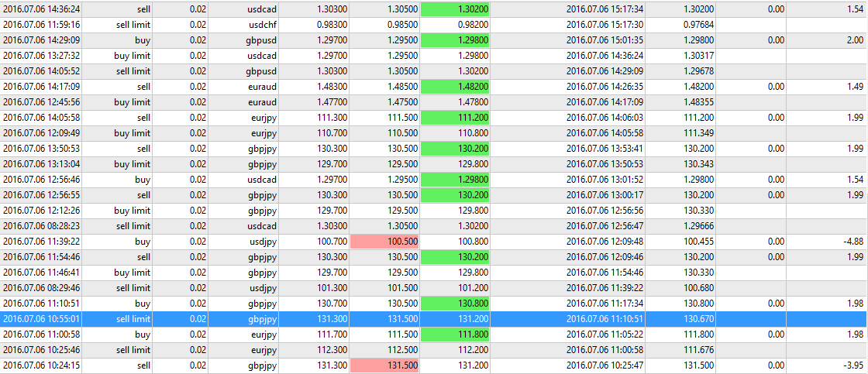Select the profit value 1.49
The image size is (868, 374).
(x=854, y=87)
